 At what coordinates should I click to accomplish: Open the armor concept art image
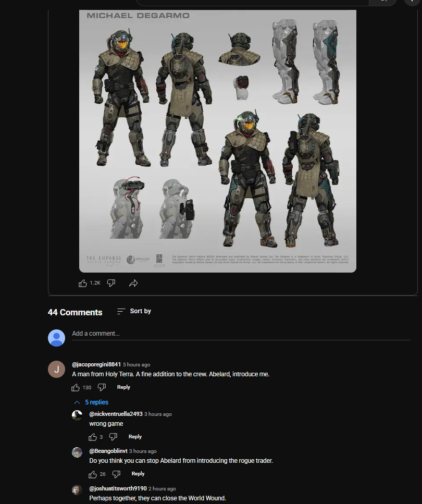[218, 141]
